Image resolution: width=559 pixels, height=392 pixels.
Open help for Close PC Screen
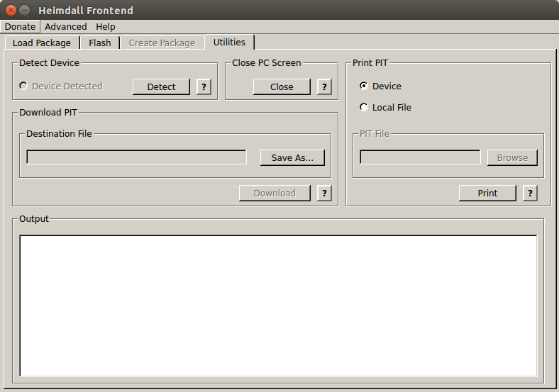coord(324,86)
